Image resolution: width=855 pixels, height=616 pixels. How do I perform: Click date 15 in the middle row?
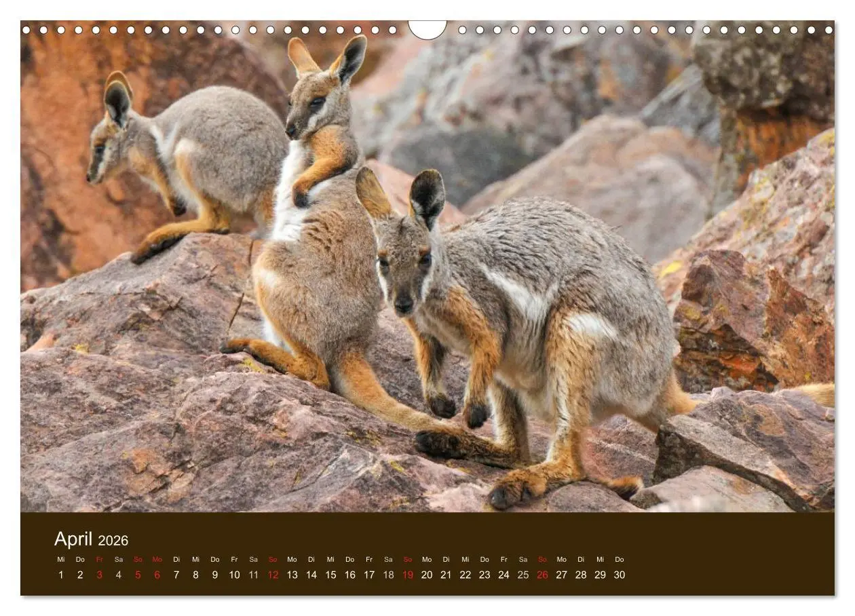coord(329,576)
